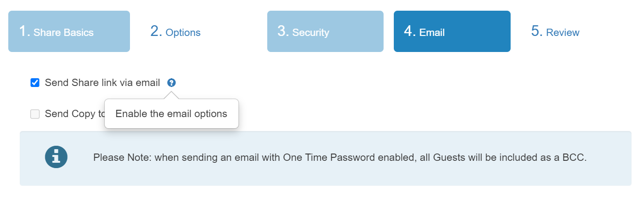Click the question-mark help icon beside email option
The image size is (644, 206).
point(171,83)
